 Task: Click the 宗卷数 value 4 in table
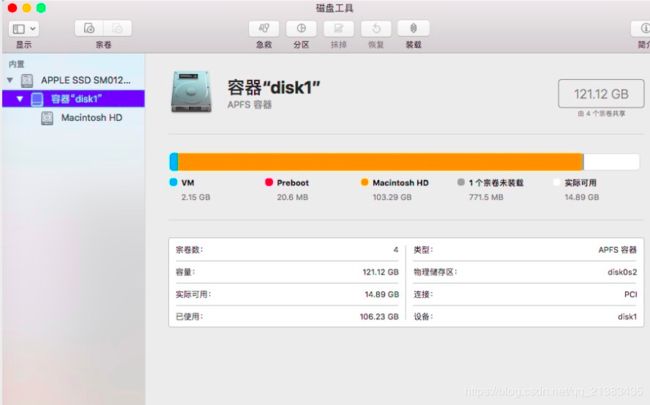point(395,250)
